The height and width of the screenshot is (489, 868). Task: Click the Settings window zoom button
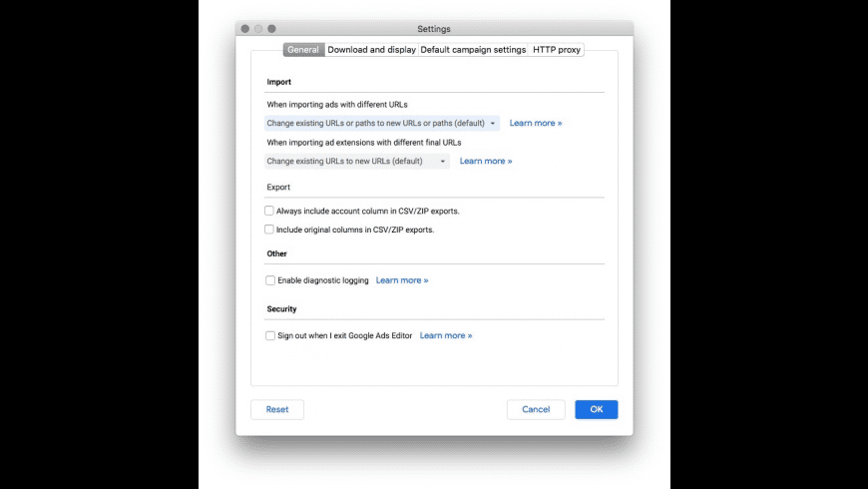click(271, 29)
